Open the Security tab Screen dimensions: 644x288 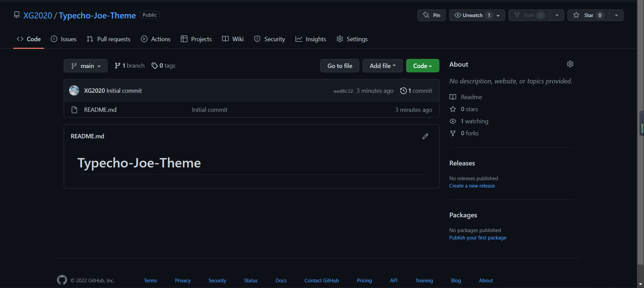270,39
